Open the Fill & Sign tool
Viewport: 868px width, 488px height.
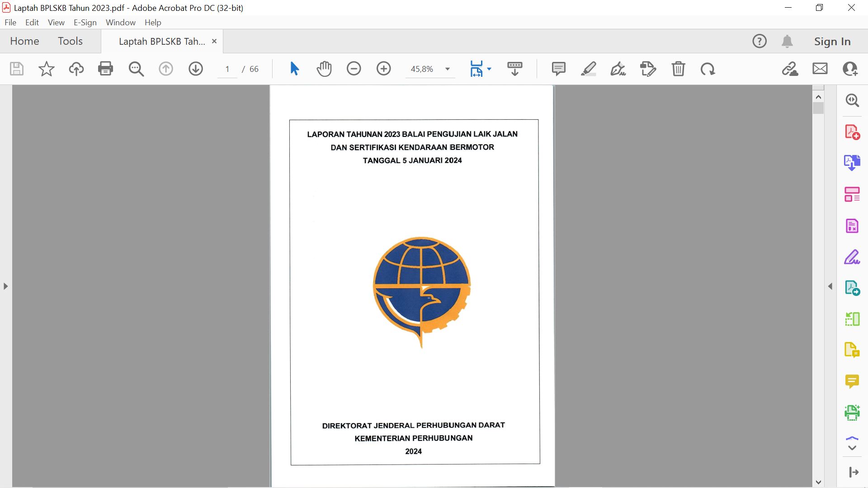click(x=852, y=257)
